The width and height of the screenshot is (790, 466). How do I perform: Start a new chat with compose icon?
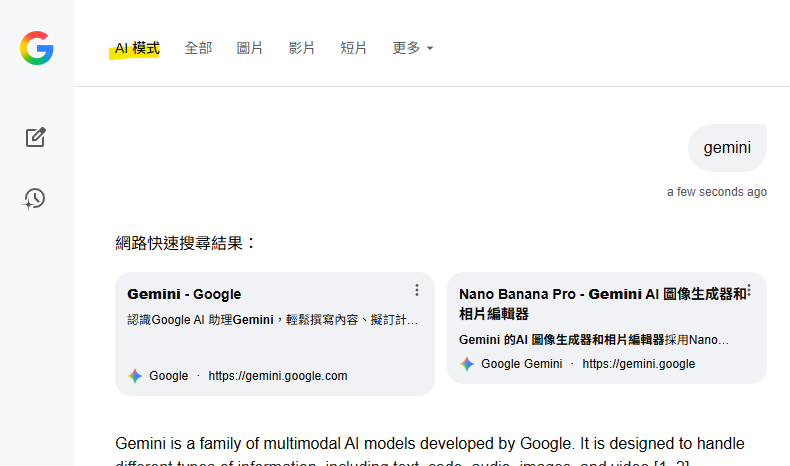point(36,137)
